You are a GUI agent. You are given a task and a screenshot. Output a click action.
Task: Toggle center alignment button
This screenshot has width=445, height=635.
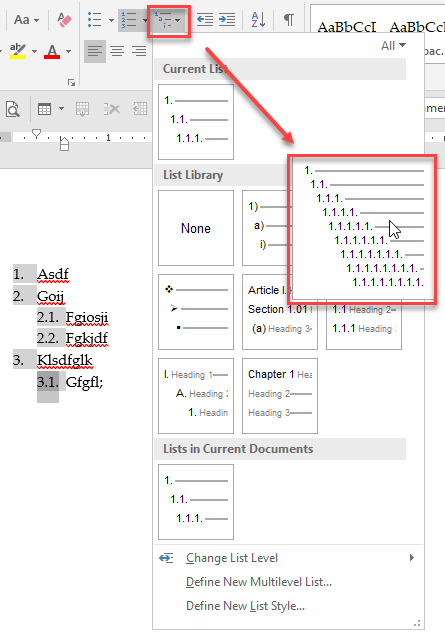tap(117, 51)
